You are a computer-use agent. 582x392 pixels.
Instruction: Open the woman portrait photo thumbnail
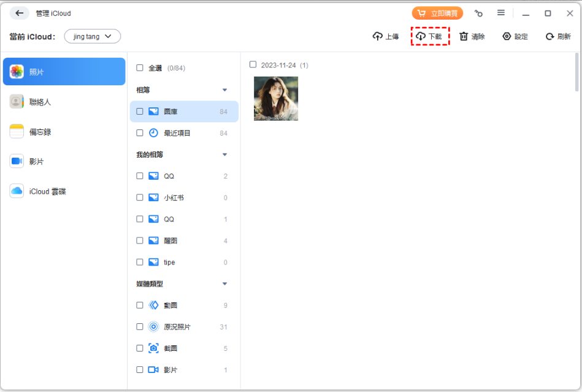click(276, 98)
